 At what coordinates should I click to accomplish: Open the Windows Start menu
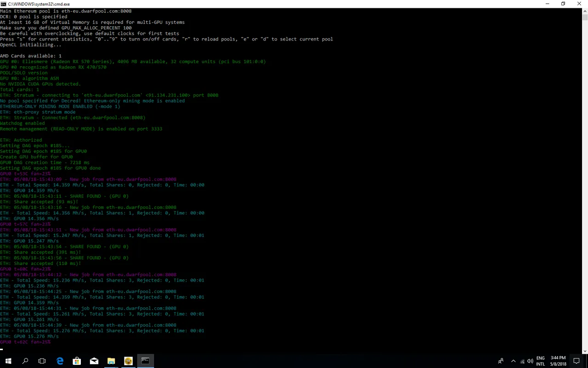(8, 361)
